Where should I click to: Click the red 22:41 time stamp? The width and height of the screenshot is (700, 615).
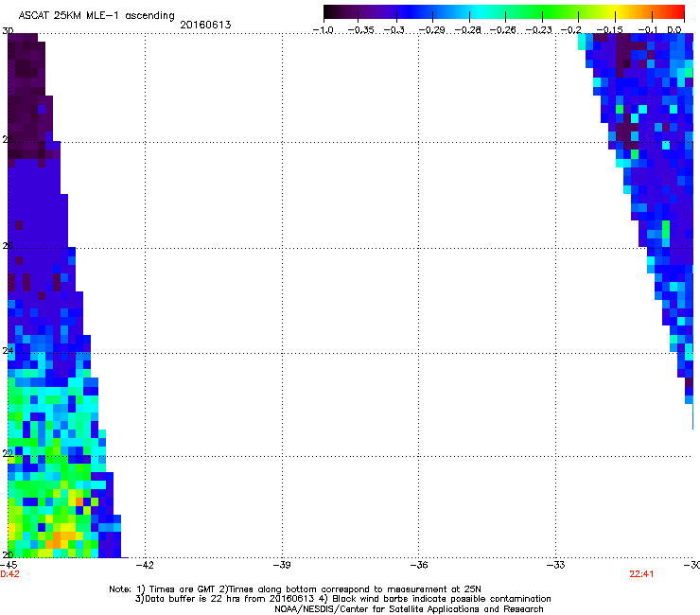pyautogui.click(x=641, y=574)
